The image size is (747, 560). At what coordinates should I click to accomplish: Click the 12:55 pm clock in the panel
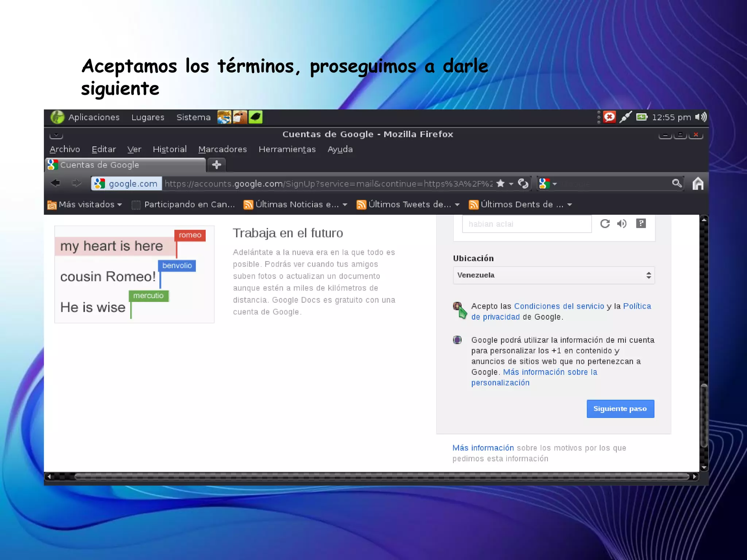coord(671,117)
